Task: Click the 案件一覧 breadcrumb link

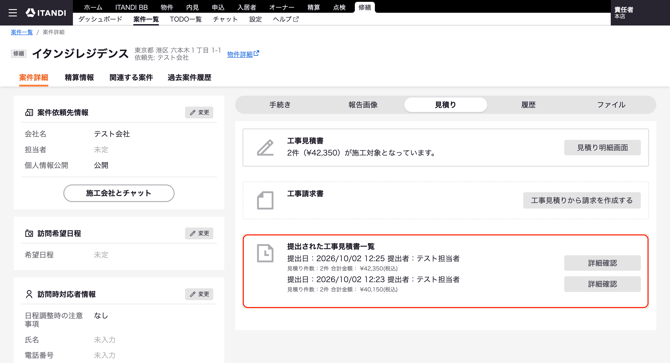Action: pyautogui.click(x=22, y=32)
